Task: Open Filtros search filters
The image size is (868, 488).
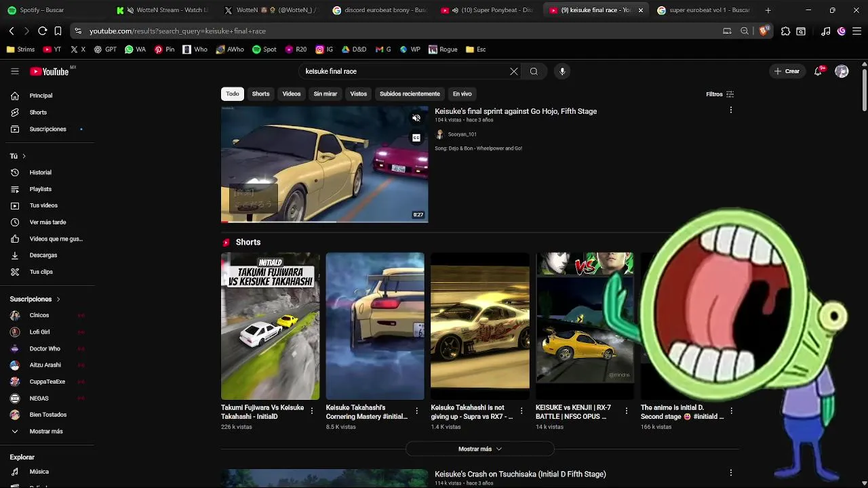Action: [x=719, y=94]
